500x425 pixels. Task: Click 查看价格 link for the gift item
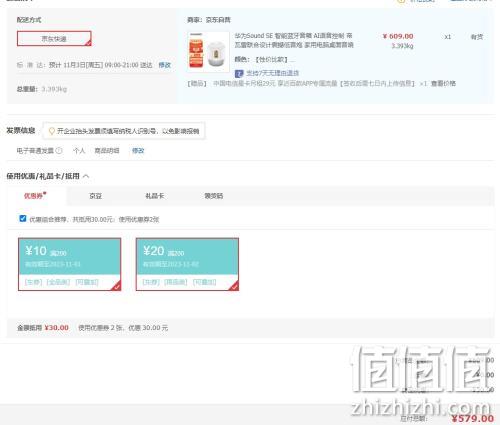443,83
